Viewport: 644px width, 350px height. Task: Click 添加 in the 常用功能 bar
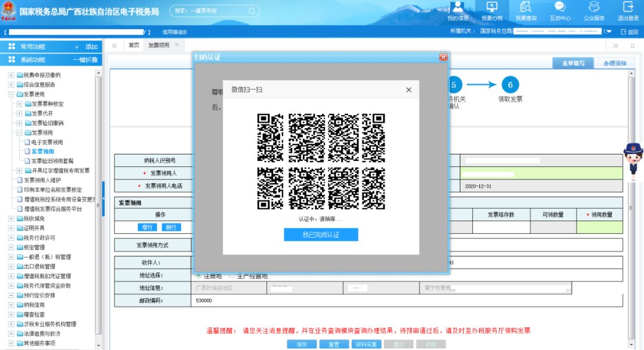[92, 47]
